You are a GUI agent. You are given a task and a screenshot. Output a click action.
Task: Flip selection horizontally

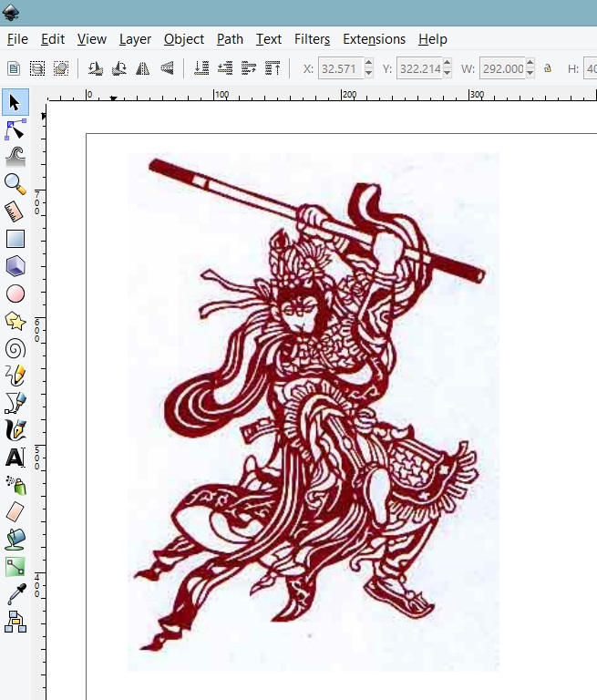tap(143, 68)
